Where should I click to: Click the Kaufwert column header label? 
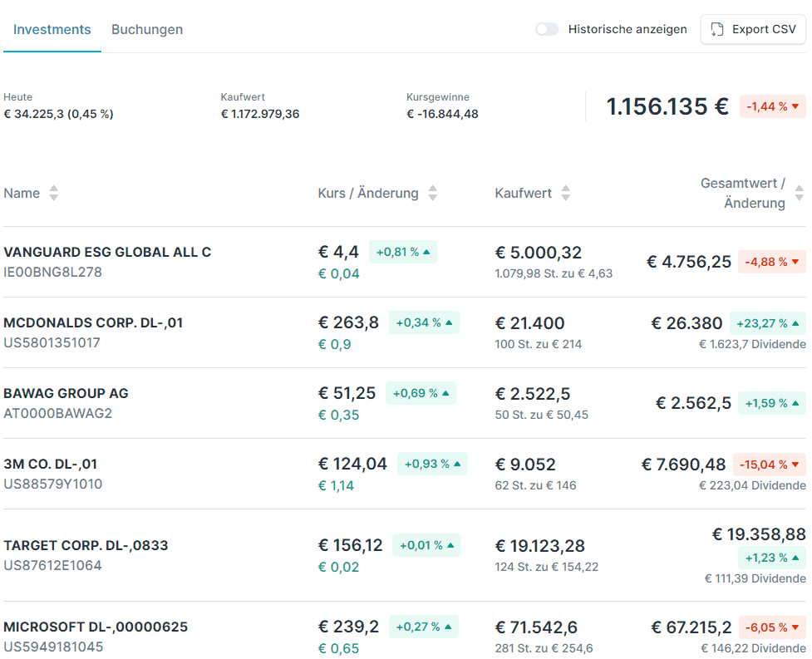[523, 193]
